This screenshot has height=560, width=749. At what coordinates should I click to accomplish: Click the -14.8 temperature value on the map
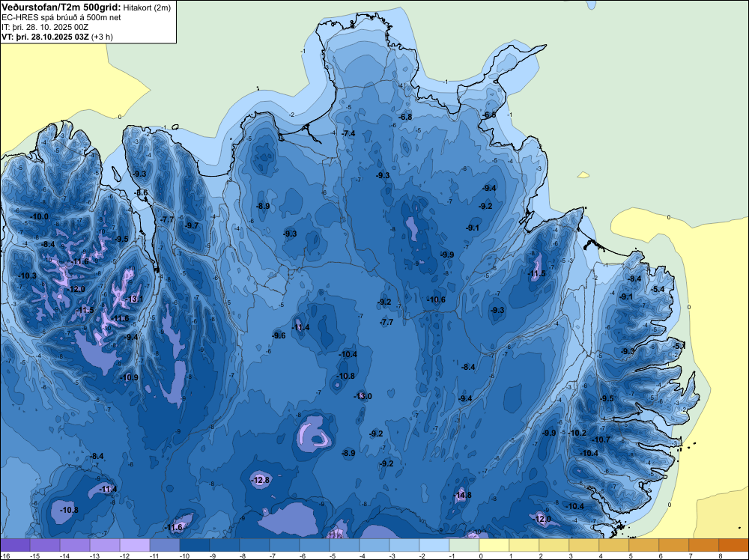tap(462, 495)
